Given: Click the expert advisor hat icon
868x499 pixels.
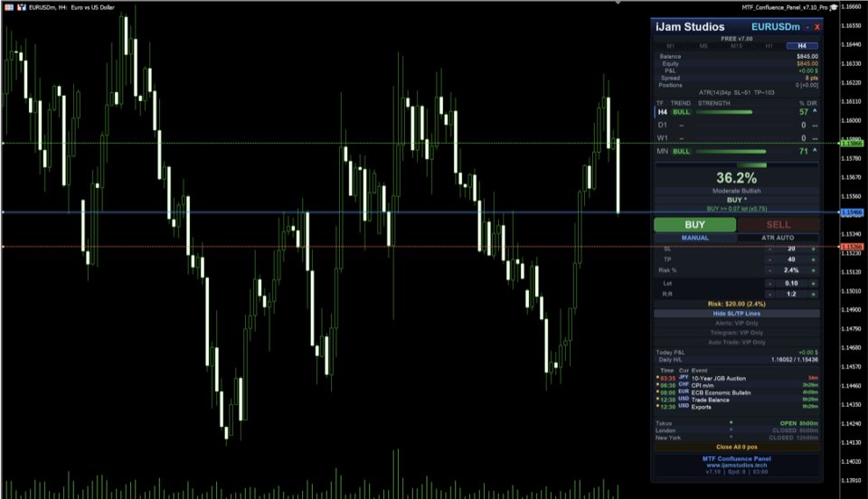Looking at the screenshot, I should click(834, 7).
